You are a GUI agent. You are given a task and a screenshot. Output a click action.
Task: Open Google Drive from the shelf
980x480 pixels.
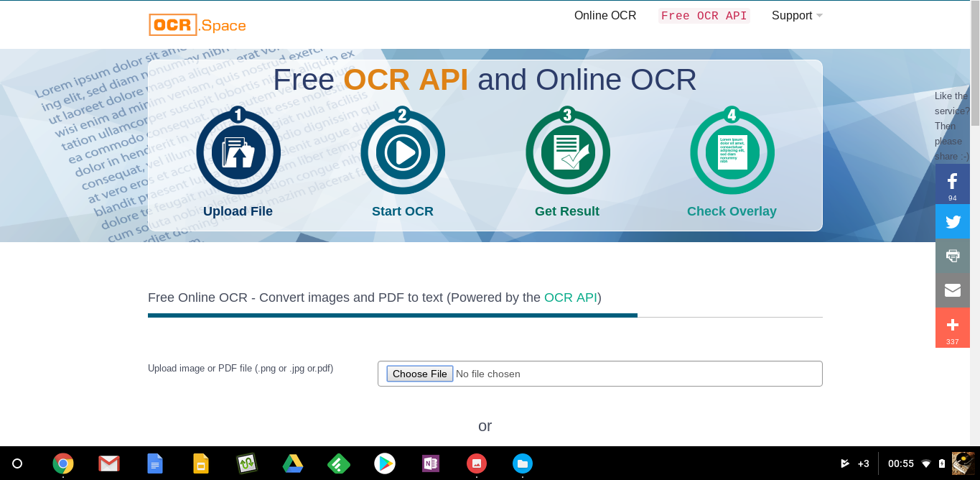[292, 463]
